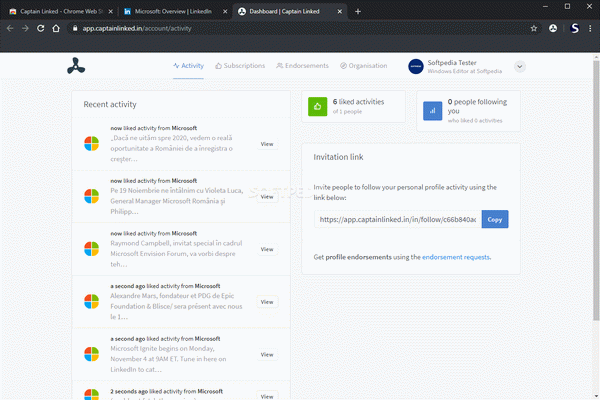Open the Activity tab
This screenshot has height=400, width=600.
(188, 66)
